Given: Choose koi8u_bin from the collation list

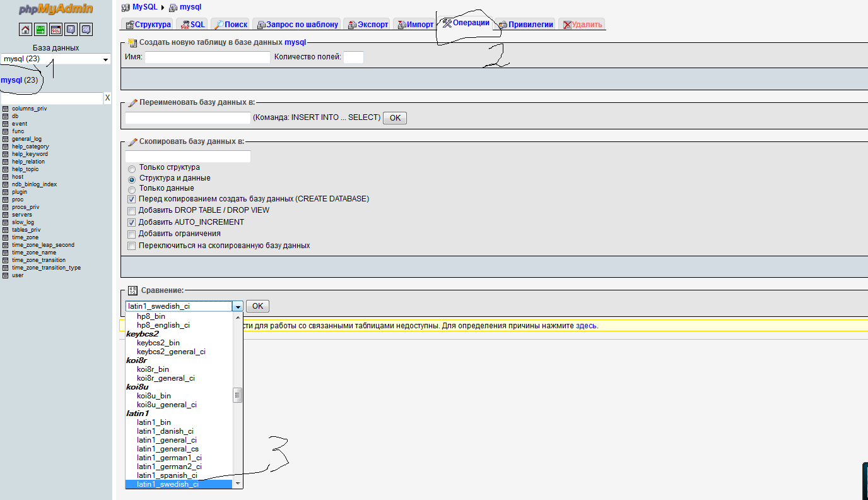Looking at the screenshot, I should pyautogui.click(x=154, y=396).
